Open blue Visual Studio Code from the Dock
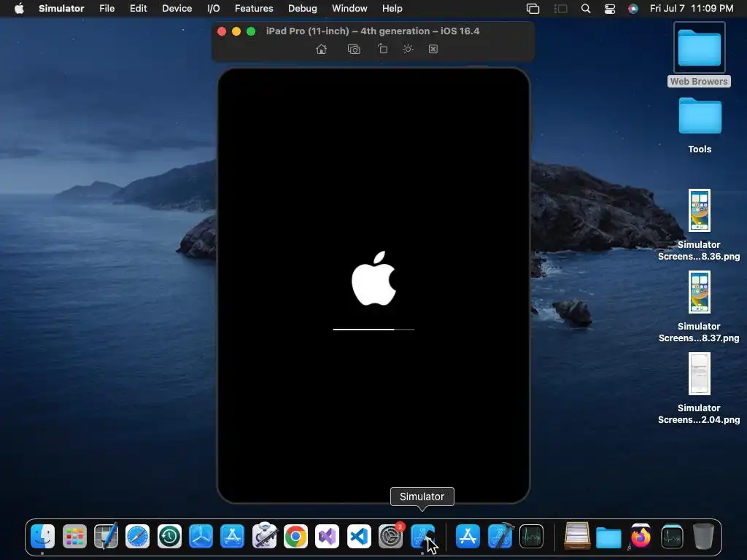747x560 pixels. (359, 537)
